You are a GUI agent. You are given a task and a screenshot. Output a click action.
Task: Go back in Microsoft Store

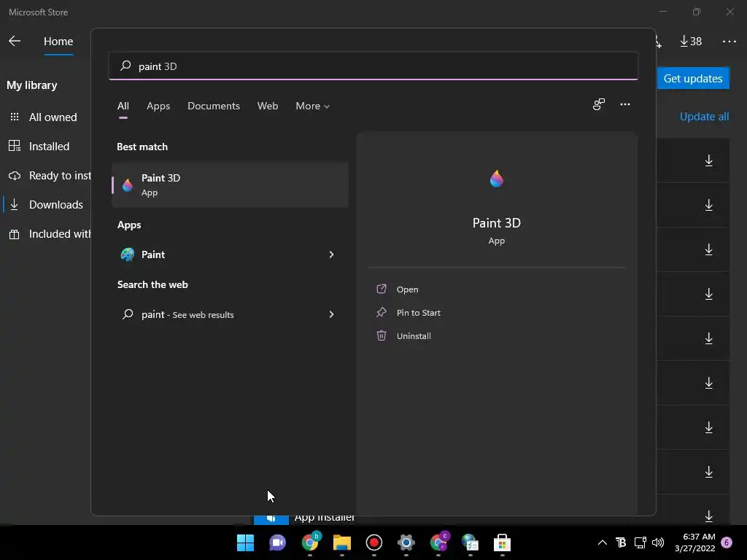click(15, 41)
